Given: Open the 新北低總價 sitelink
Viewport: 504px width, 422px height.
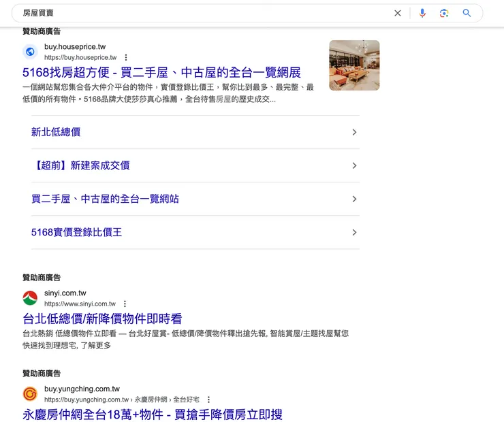Looking at the screenshot, I should point(56,132).
